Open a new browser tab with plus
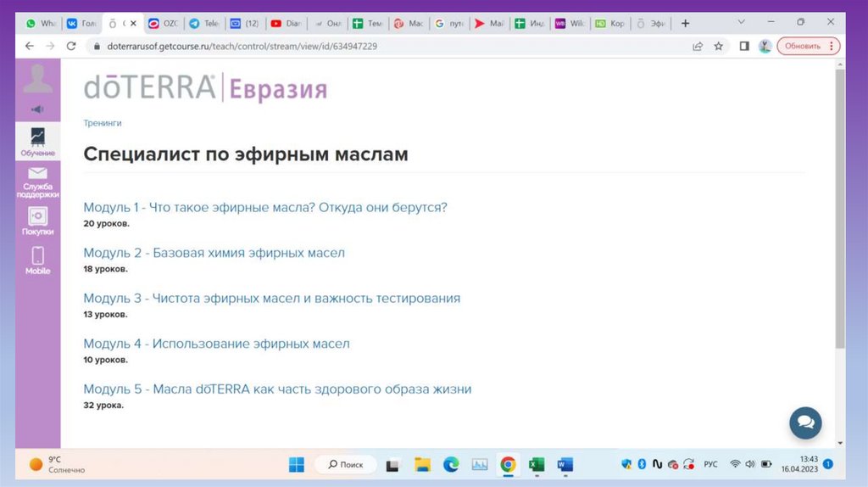The image size is (868, 487). [x=685, y=23]
